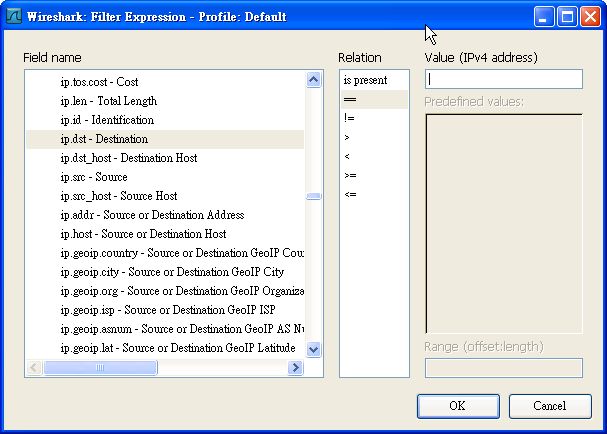Select the ip.geoip.country field

[165, 253]
